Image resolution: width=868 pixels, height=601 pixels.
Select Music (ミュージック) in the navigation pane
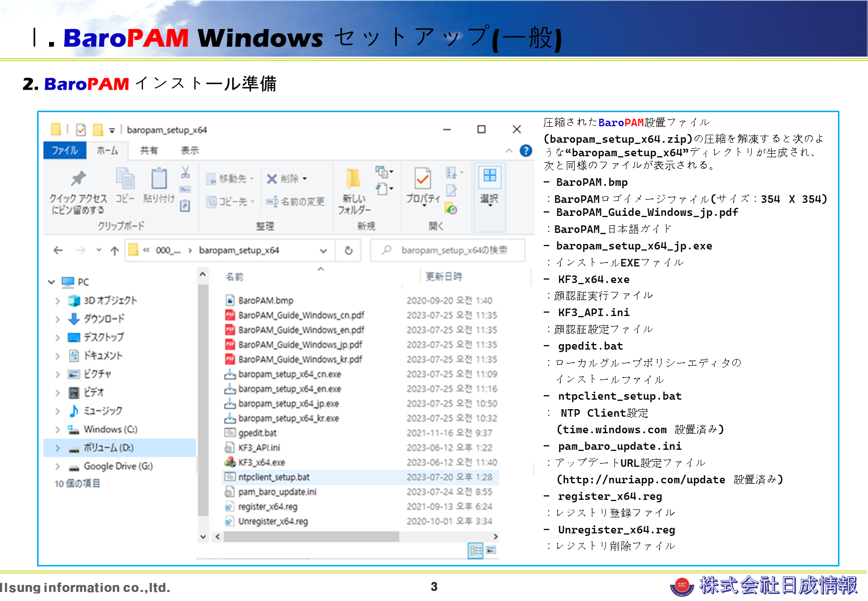point(103,411)
